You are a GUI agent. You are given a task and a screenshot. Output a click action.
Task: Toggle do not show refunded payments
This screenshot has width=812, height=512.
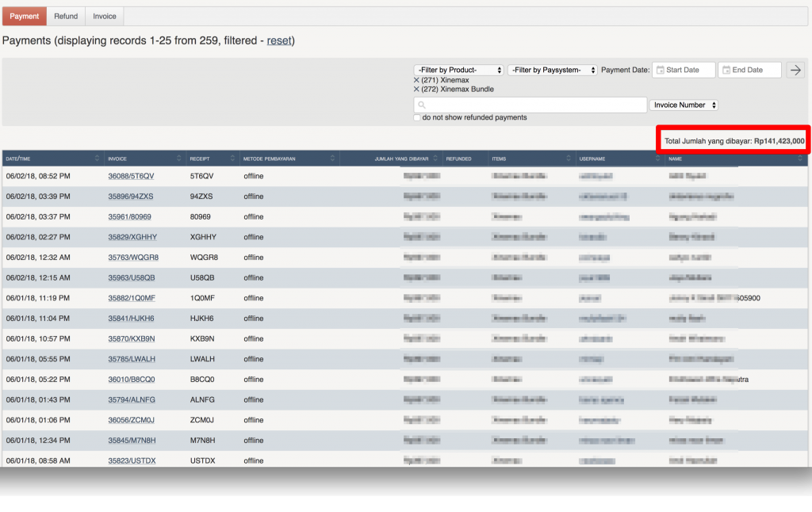point(417,118)
